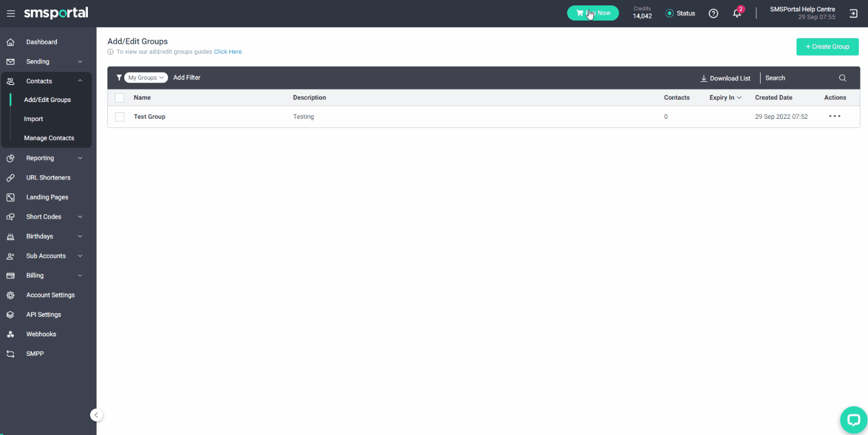Image resolution: width=868 pixels, height=435 pixels.
Task: Click the Credits 14,042 balance
Action: tap(642, 13)
